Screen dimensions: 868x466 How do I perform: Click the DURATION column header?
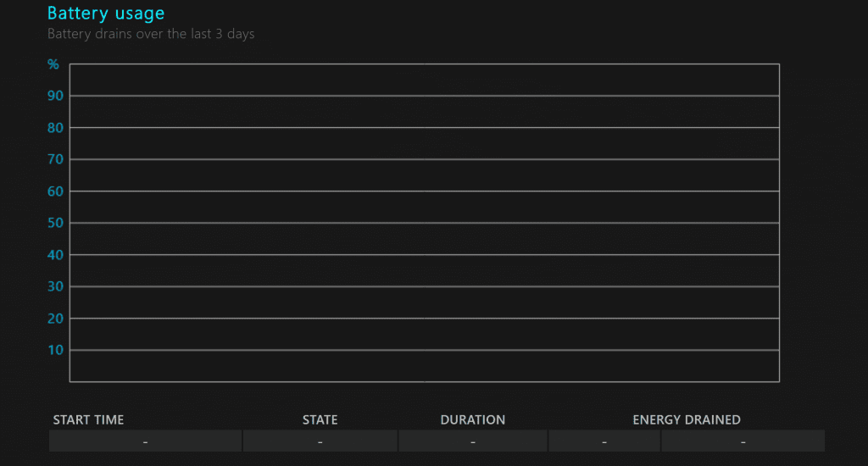[x=472, y=420]
